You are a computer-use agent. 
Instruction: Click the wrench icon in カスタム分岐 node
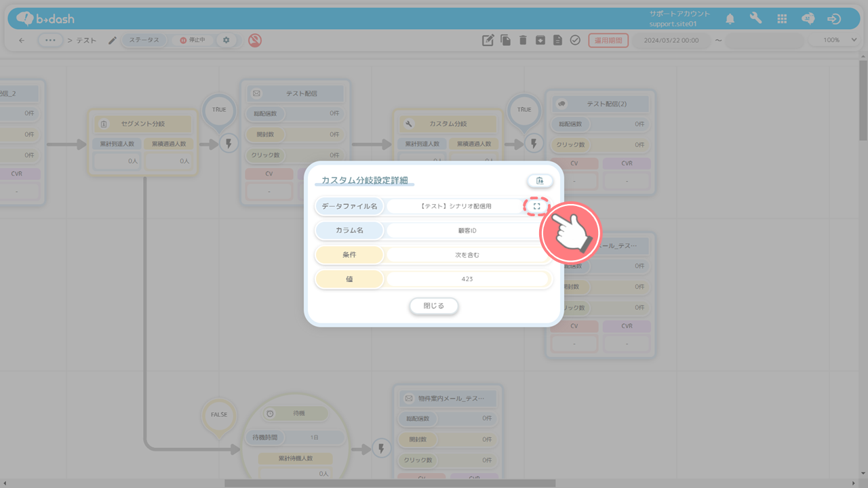pyautogui.click(x=409, y=124)
